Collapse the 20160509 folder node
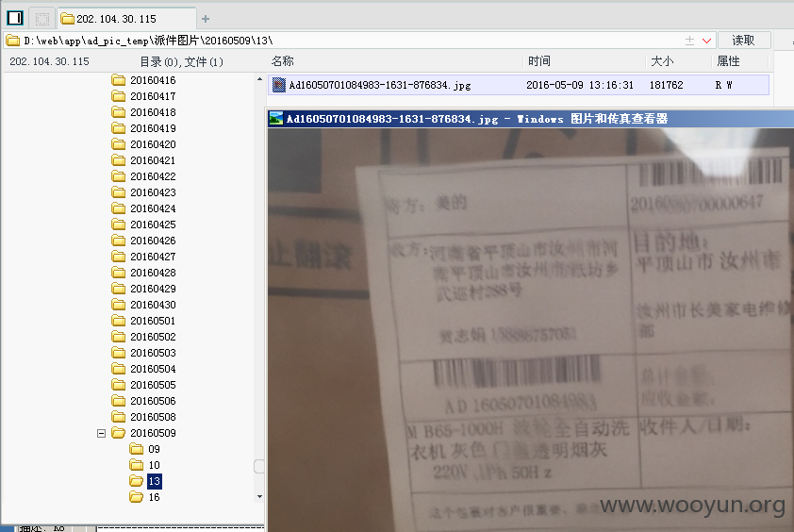 [x=101, y=433]
